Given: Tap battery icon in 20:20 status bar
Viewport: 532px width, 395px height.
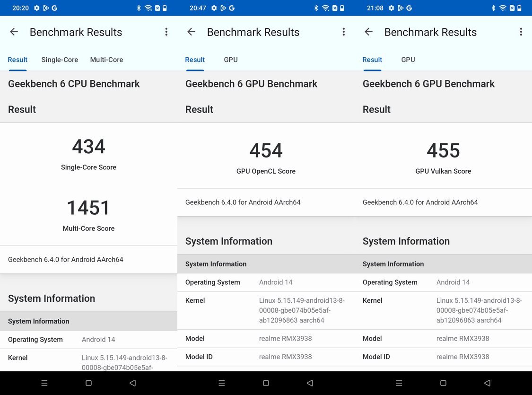Looking at the screenshot, I should pos(165,8).
